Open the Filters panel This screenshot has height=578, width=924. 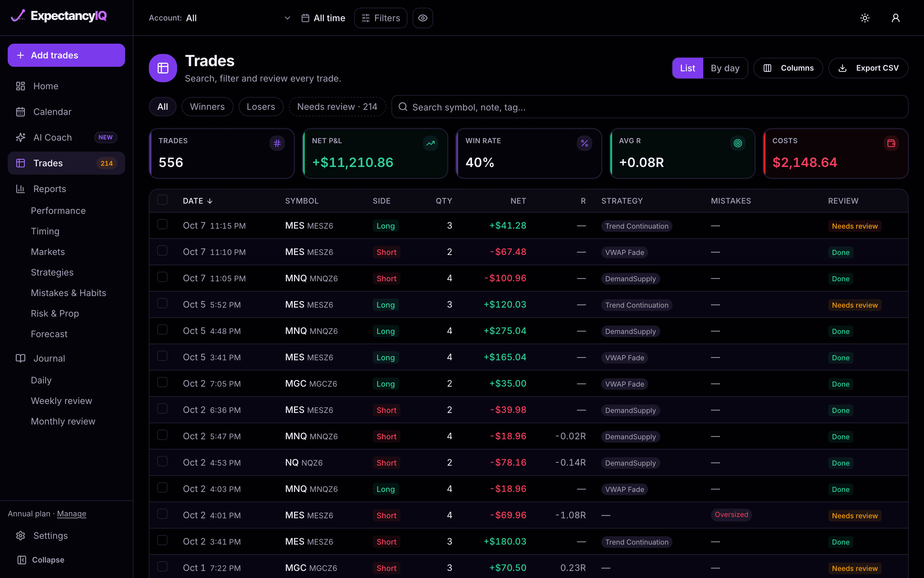tap(381, 18)
